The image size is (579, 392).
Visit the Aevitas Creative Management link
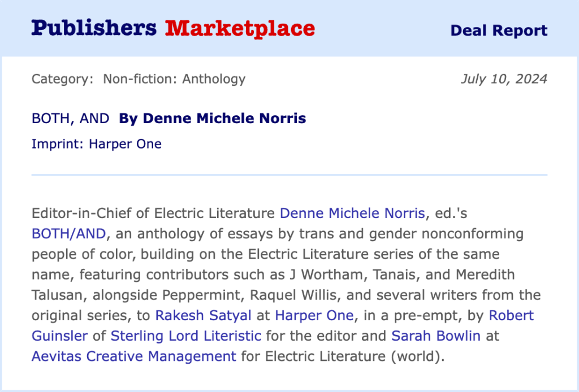(134, 356)
